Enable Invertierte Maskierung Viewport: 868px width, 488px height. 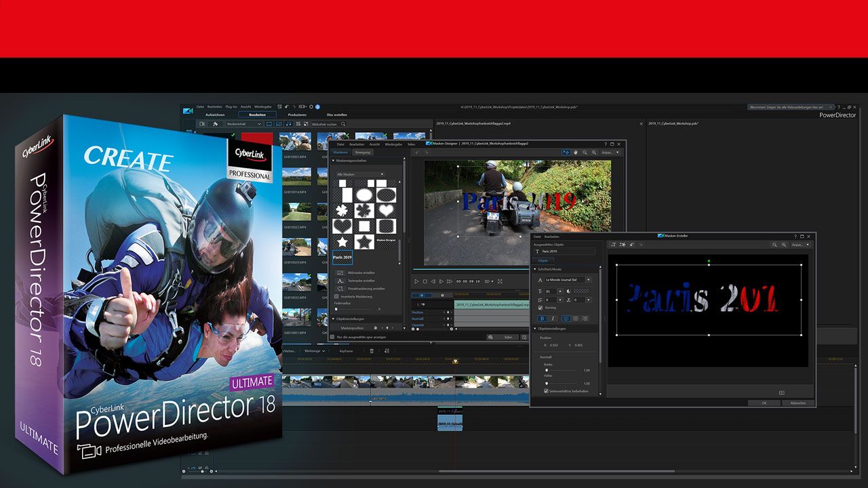click(x=337, y=297)
